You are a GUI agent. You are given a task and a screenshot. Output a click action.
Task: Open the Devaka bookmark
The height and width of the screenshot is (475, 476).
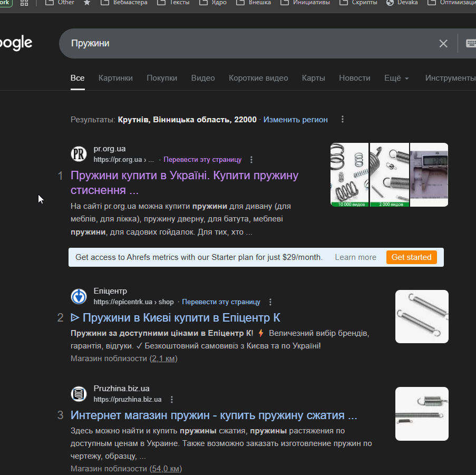point(402,3)
